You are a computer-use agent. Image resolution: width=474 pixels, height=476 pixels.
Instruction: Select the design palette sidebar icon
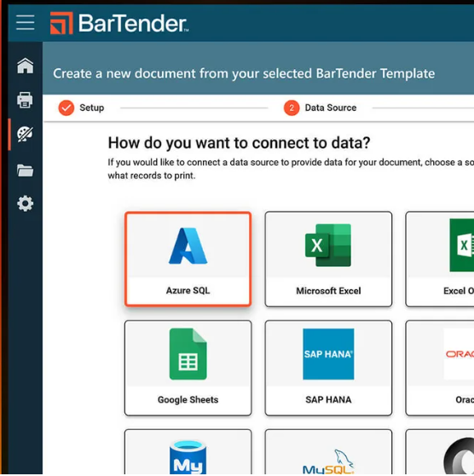(x=25, y=134)
